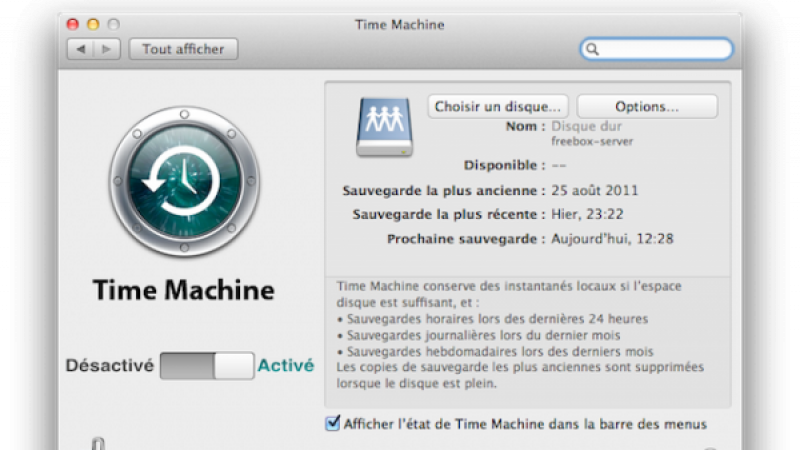Screen dimensions: 800x450
Task: Click the freebox-server disk name
Action: coord(592,141)
